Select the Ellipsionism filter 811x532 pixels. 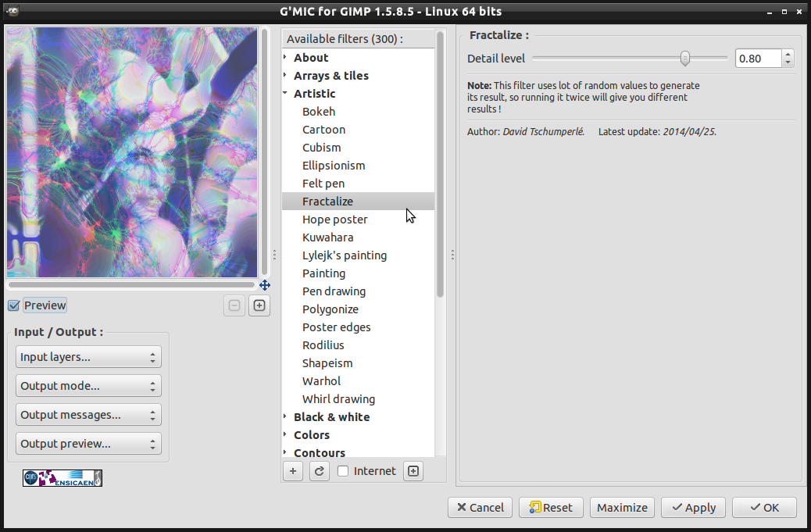coord(334,166)
